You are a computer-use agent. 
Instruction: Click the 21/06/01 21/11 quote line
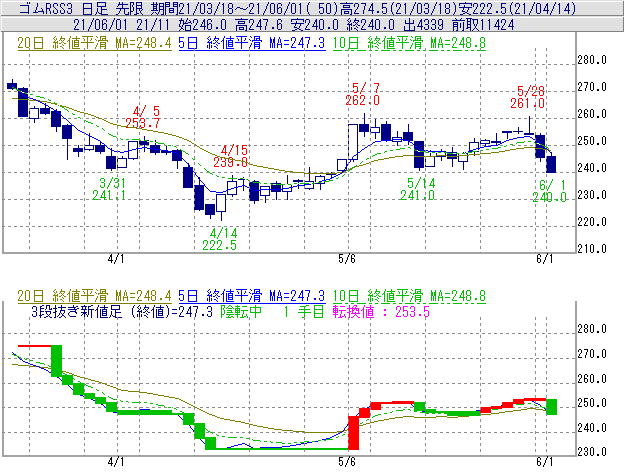293,25
